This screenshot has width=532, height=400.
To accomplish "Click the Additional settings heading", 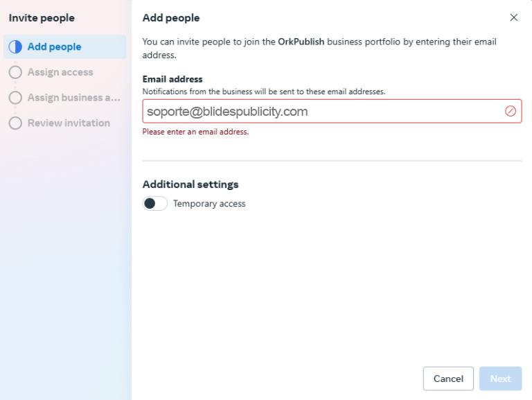I will [190, 184].
